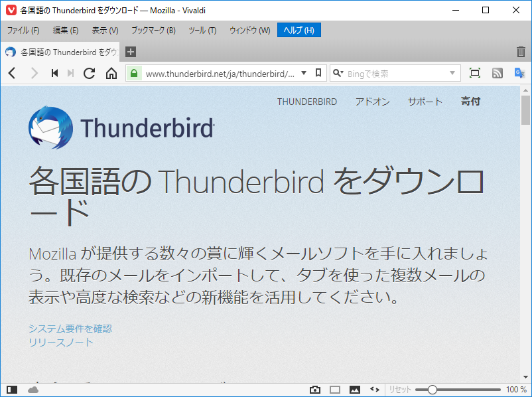Click the THUNDERBIRD nav link
This screenshot has width=532, height=397.
point(307,102)
